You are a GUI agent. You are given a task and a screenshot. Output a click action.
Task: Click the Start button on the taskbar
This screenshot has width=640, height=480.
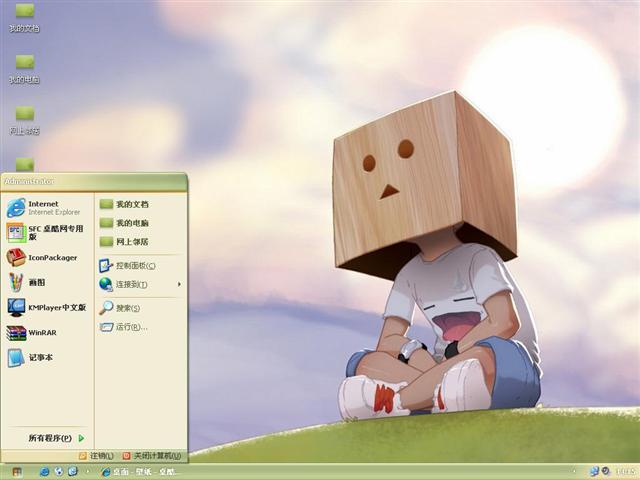16,471
